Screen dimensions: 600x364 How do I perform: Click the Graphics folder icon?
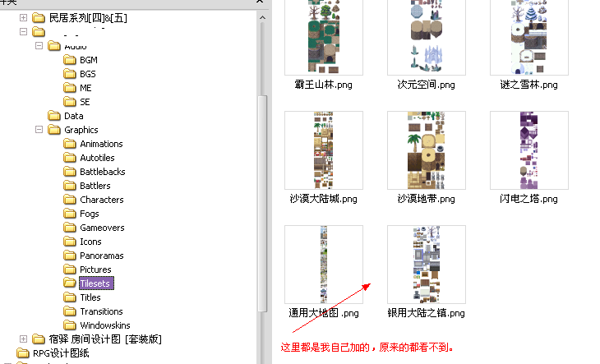54,130
